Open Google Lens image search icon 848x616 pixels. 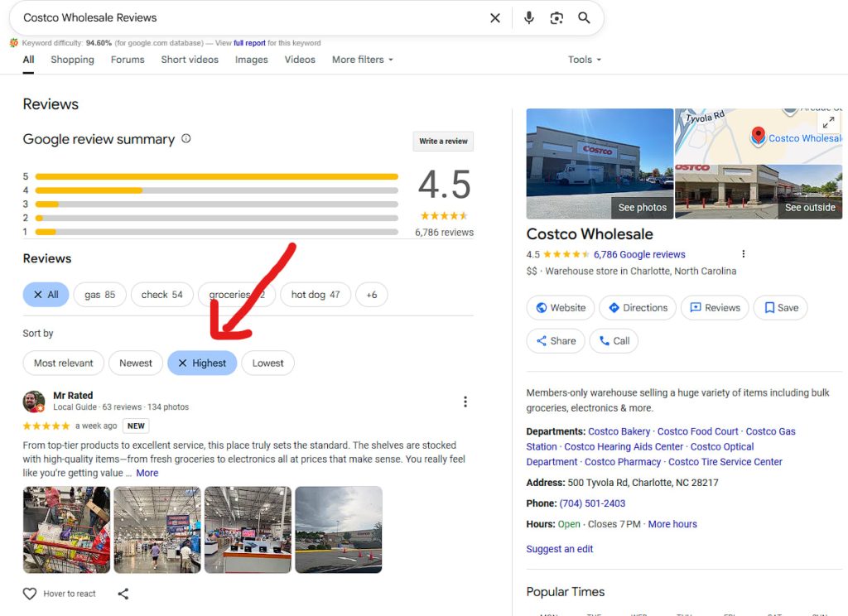(x=556, y=18)
